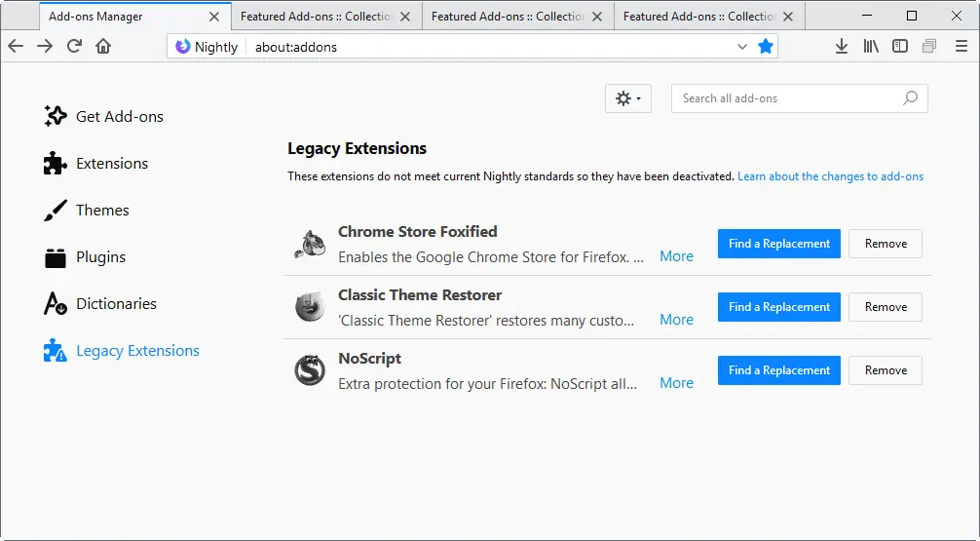980x541 pixels.
Task: Open the gear tools dropdown
Action: [x=628, y=98]
